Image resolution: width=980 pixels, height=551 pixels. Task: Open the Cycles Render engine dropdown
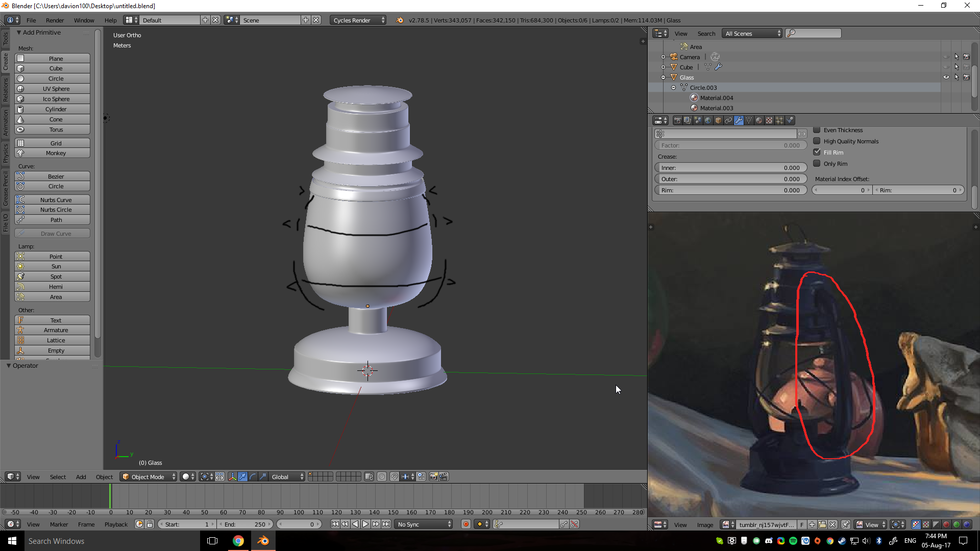coord(358,20)
